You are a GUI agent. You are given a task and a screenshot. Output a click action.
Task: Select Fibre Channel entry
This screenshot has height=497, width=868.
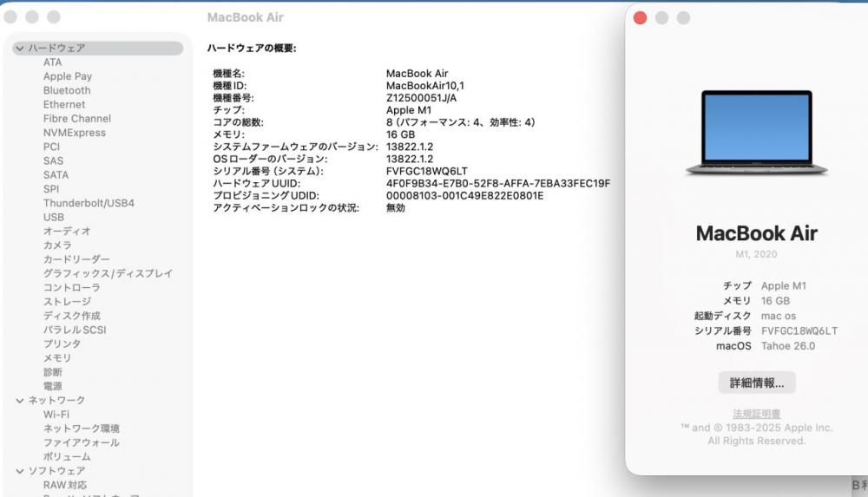coord(77,119)
